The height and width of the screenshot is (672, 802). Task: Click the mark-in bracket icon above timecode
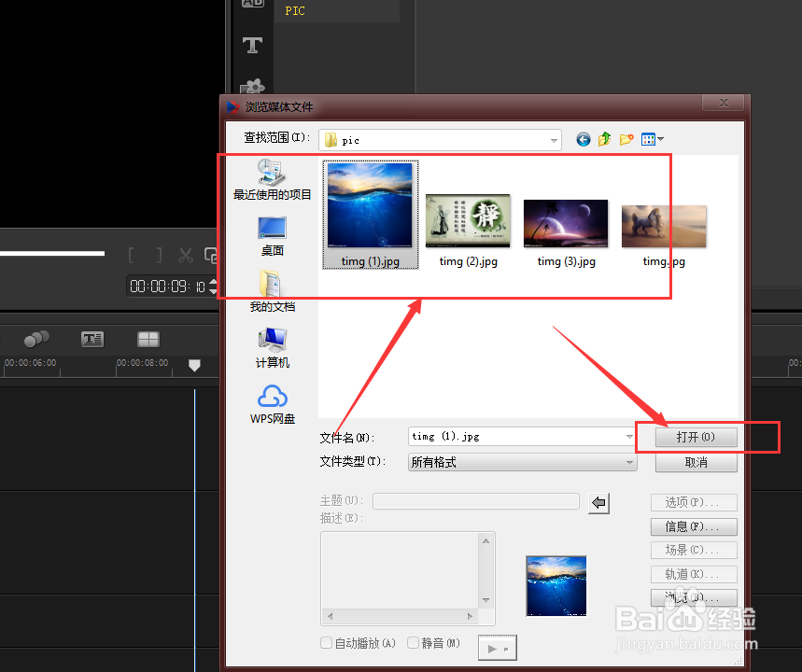tap(132, 254)
